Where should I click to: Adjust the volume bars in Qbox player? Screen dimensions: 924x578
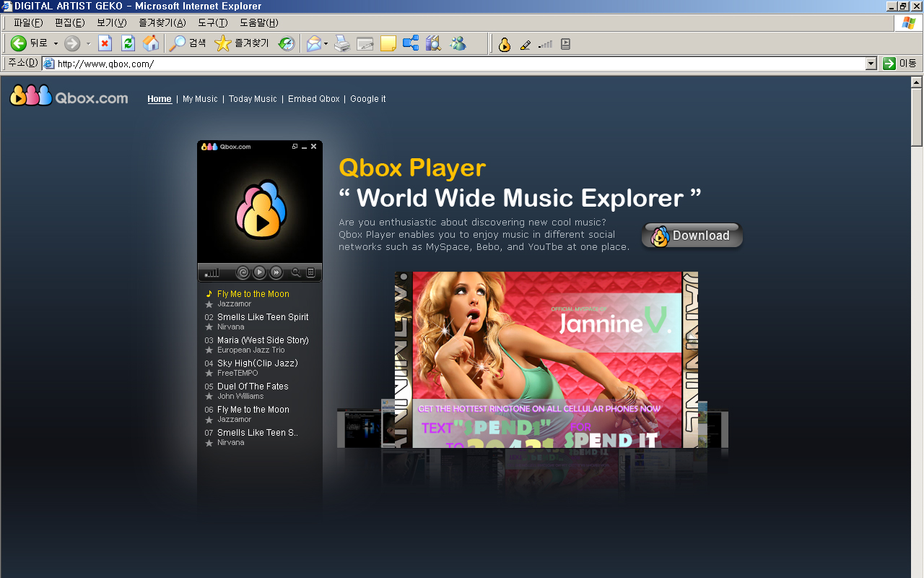[x=212, y=273]
